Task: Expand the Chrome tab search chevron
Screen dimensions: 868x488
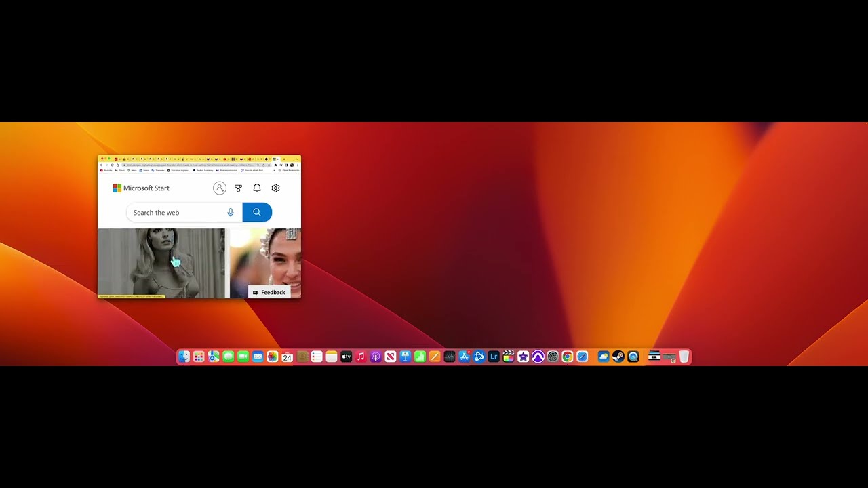Action: [x=297, y=159]
